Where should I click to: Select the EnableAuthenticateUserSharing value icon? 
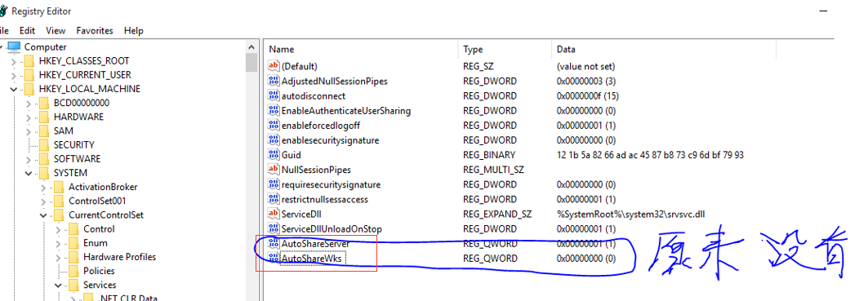274,111
